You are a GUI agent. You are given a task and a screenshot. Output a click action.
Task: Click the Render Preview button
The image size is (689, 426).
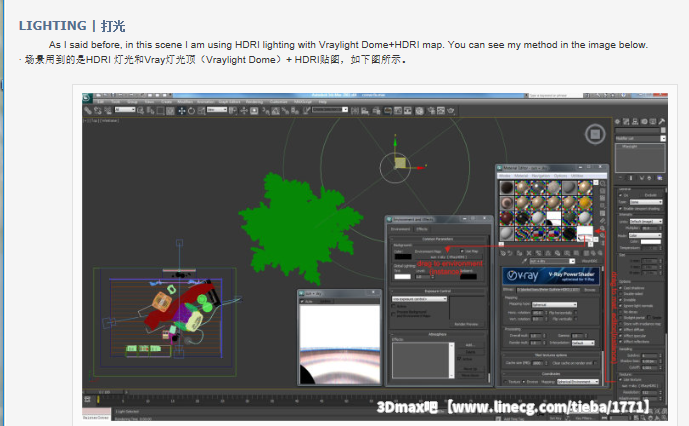(466, 324)
